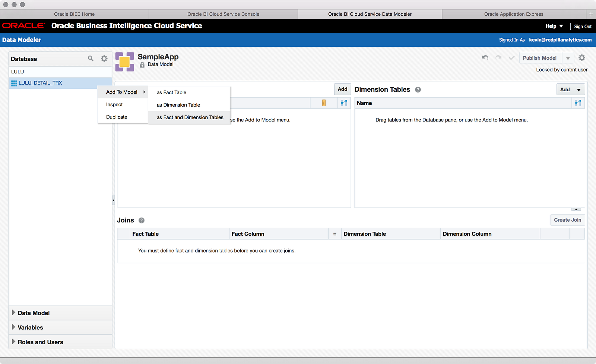Switch to Oracle Application Express tab
Image resolution: width=596 pixels, height=364 pixels.
click(514, 14)
